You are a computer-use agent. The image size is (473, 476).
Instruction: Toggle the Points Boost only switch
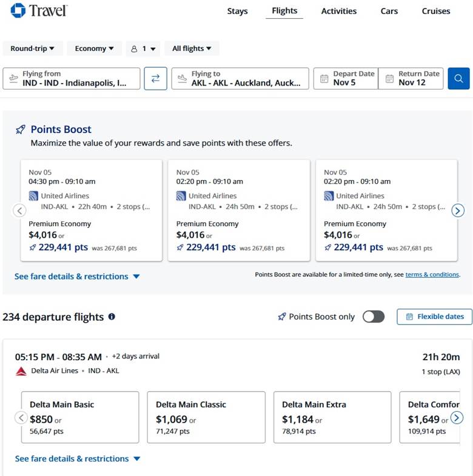click(x=373, y=317)
